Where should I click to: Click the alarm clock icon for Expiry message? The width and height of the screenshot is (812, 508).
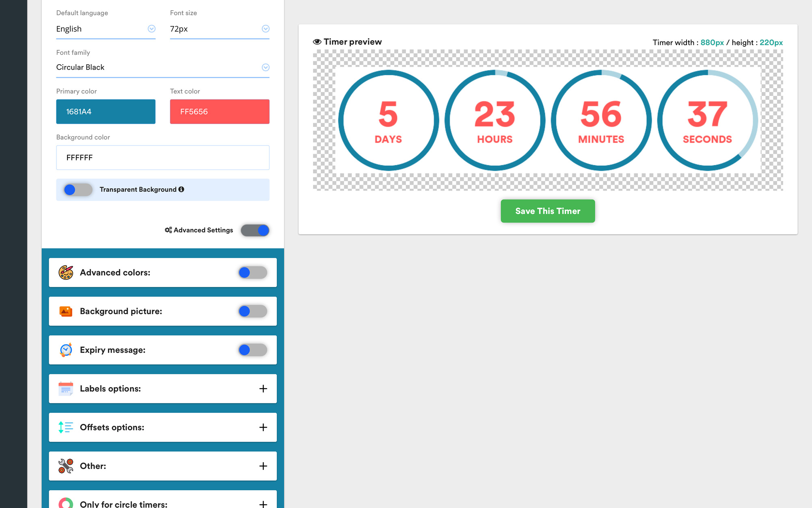coord(66,350)
